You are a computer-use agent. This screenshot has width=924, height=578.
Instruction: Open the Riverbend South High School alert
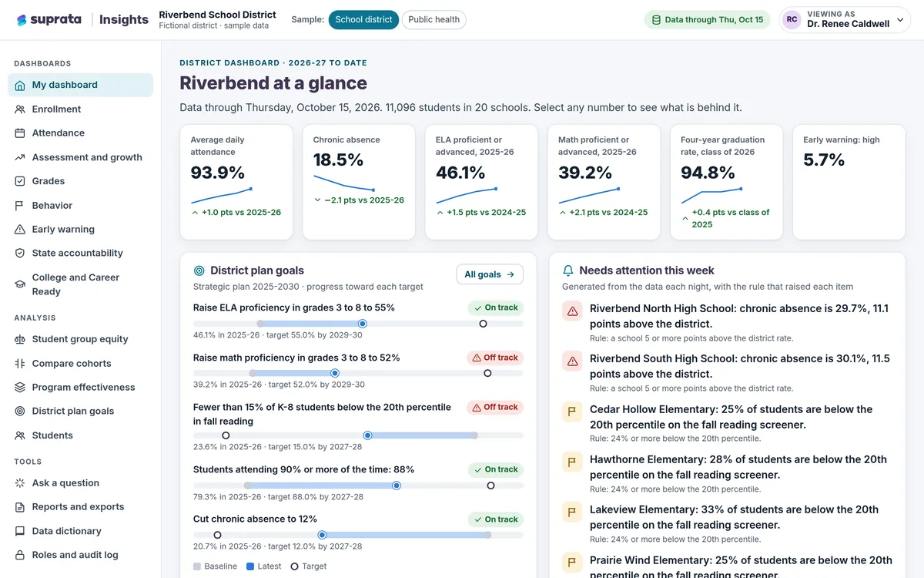coord(728,372)
